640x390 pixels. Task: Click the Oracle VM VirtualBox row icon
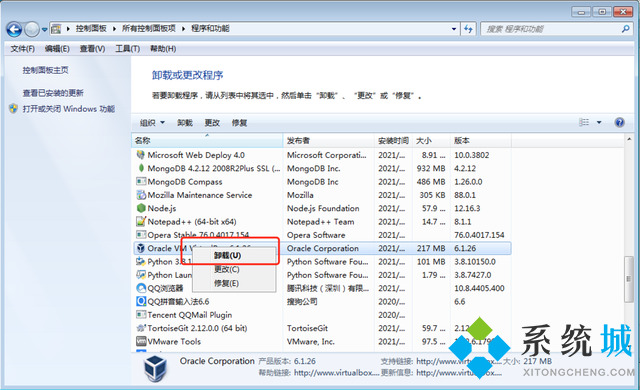(141, 248)
